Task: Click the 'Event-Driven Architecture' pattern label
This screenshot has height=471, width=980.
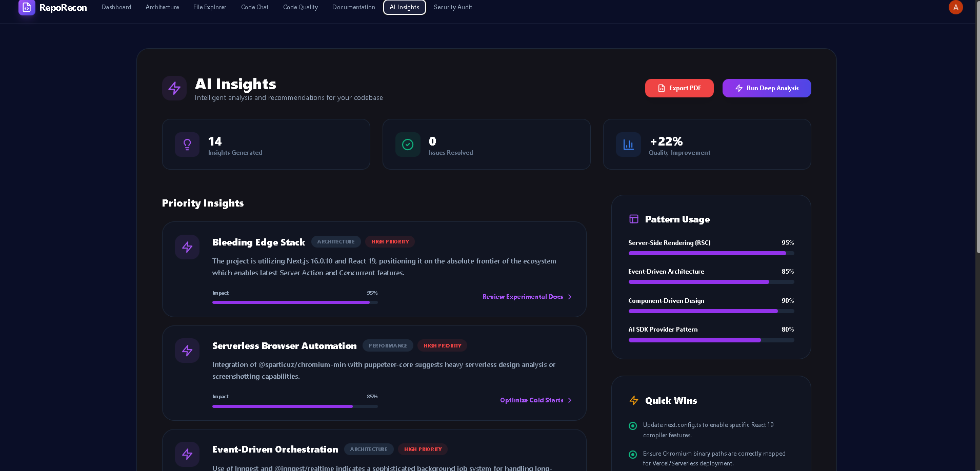Action: pyautogui.click(x=666, y=272)
